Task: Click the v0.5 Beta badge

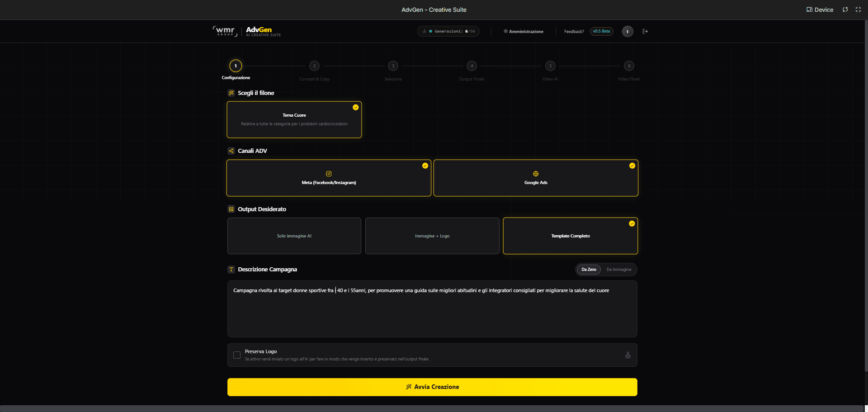Action: [x=602, y=31]
